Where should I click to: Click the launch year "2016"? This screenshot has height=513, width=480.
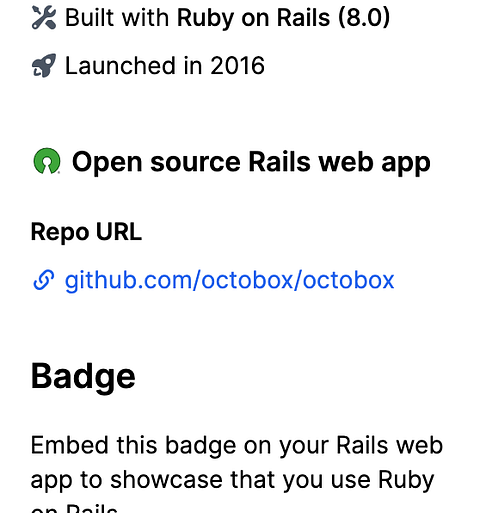[238, 65]
